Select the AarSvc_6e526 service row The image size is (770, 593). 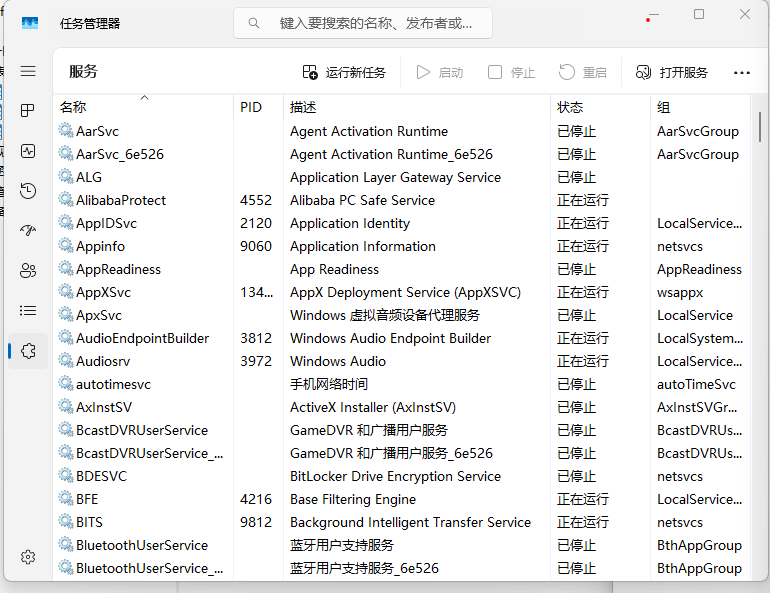pos(403,154)
